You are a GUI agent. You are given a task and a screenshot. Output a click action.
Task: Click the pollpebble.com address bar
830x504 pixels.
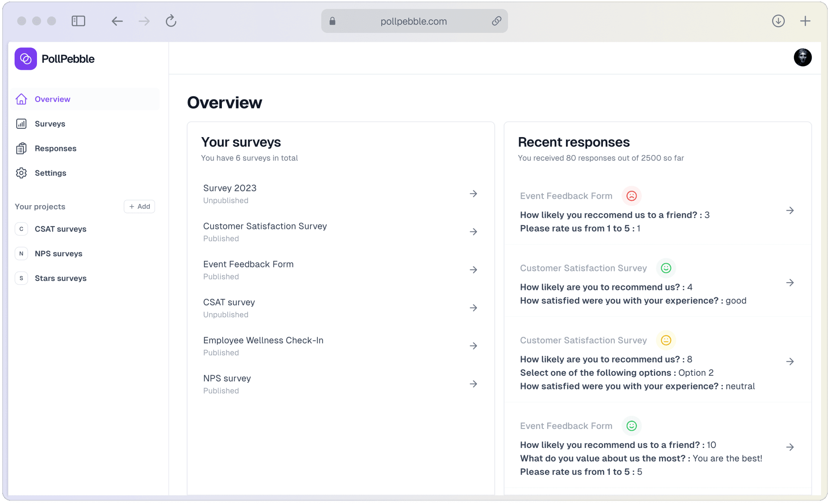pos(414,21)
